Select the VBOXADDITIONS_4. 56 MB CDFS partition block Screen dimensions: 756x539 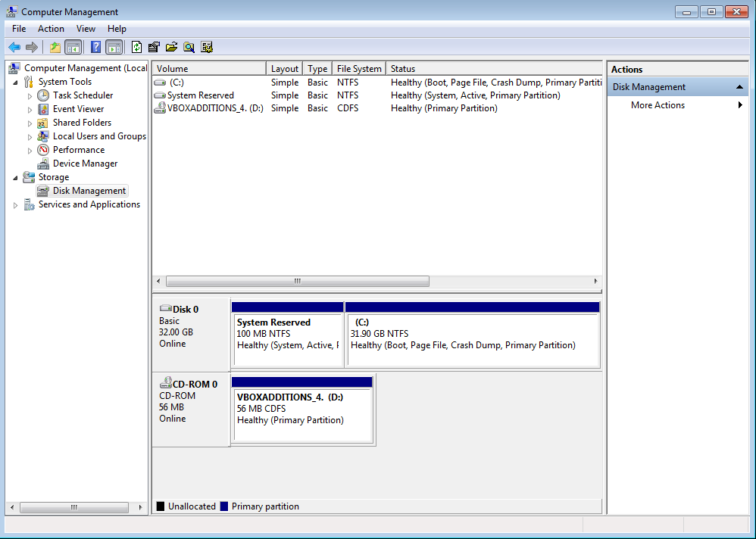302,410
